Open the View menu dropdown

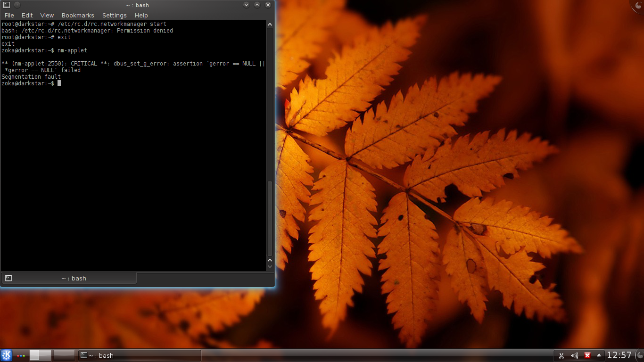coord(47,16)
